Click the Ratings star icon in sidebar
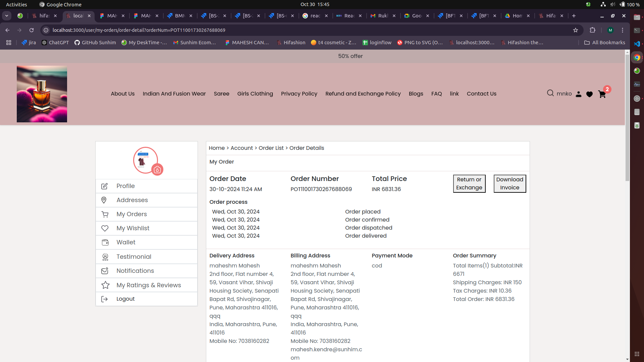Image resolution: width=644 pixels, height=362 pixels. point(105,285)
